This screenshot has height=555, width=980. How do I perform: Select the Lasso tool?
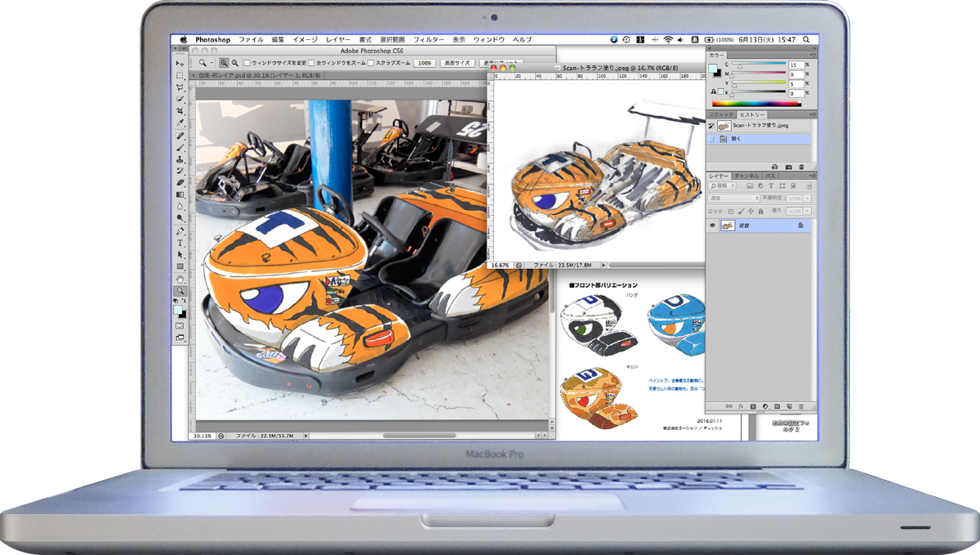pos(180,87)
